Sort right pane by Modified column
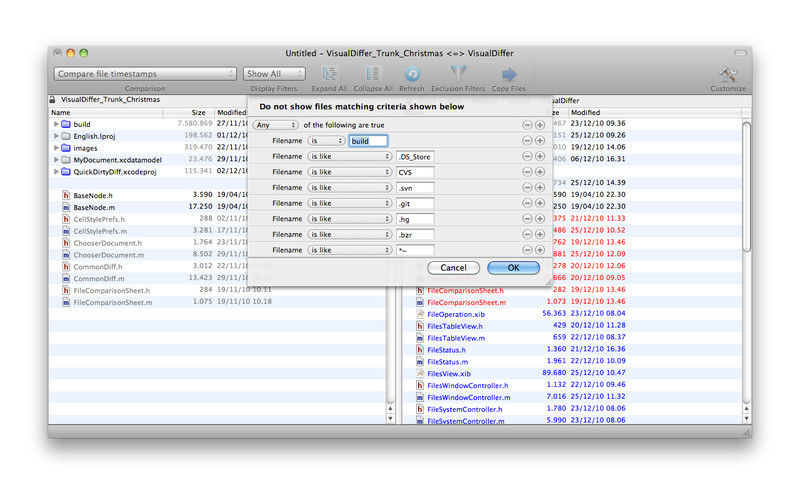 pos(655,112)
